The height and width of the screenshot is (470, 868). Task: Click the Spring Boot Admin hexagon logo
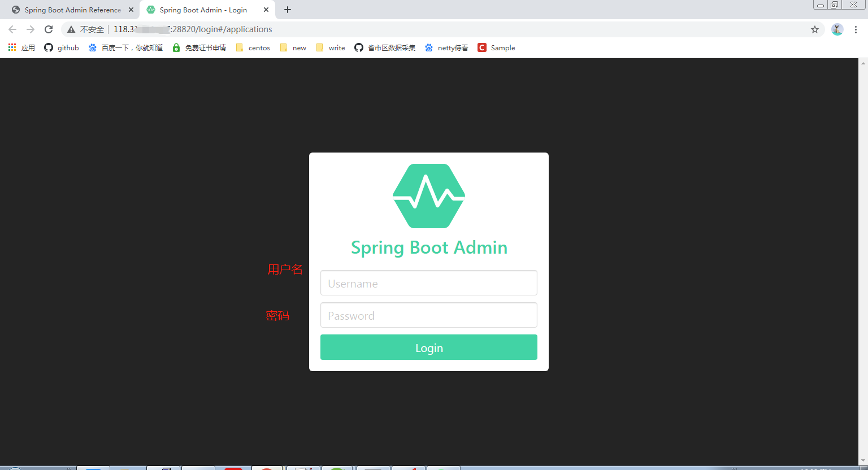click(x=429, y=196)
